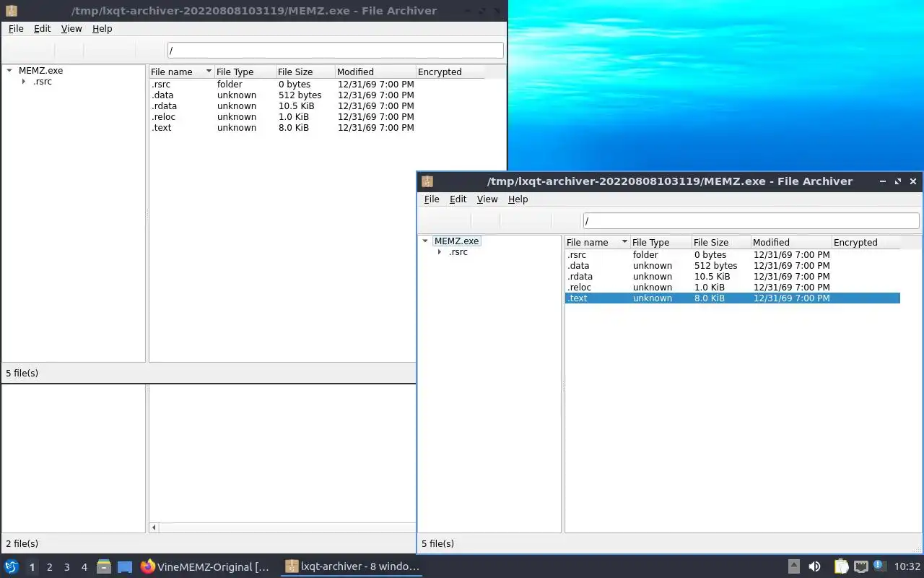Click the archive icon in front window title bar
This screenshot has height=578, width=924.
[427, 181]
